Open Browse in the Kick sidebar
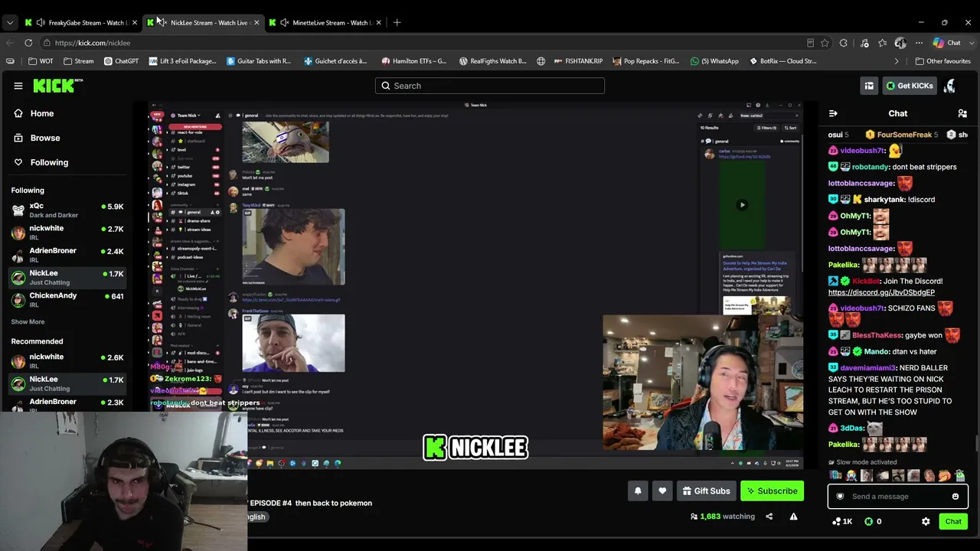 (x=44, y=138)
